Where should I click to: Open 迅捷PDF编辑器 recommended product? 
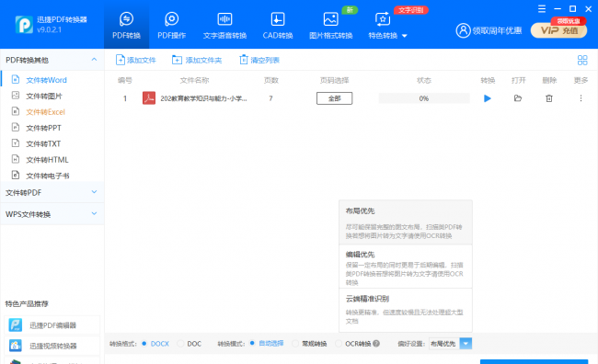pos(52,325)
